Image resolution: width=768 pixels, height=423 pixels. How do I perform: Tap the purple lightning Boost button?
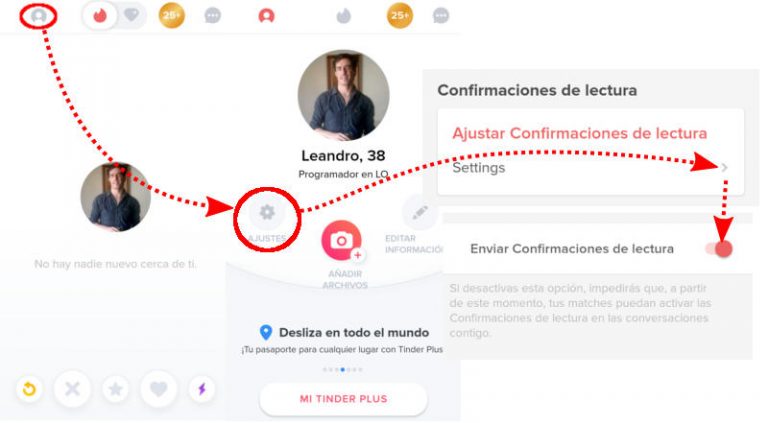[x=202, y=389]
